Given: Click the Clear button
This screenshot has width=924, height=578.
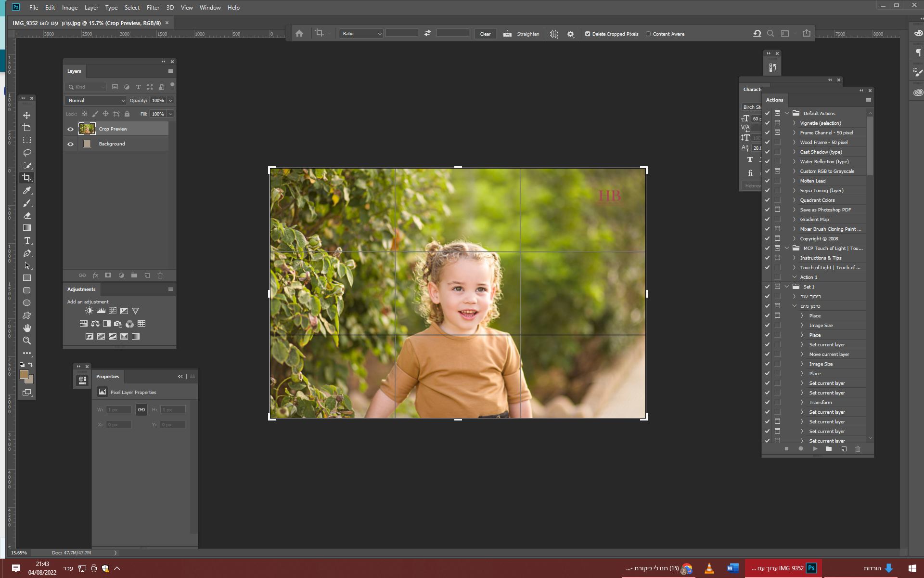Looking at the screenshot, I should click(485, 34).
